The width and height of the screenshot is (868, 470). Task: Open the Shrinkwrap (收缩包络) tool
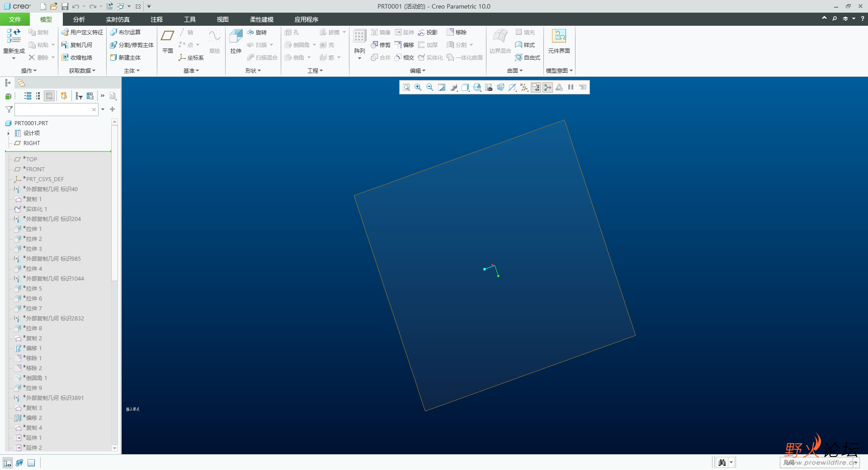pos(77,58)
